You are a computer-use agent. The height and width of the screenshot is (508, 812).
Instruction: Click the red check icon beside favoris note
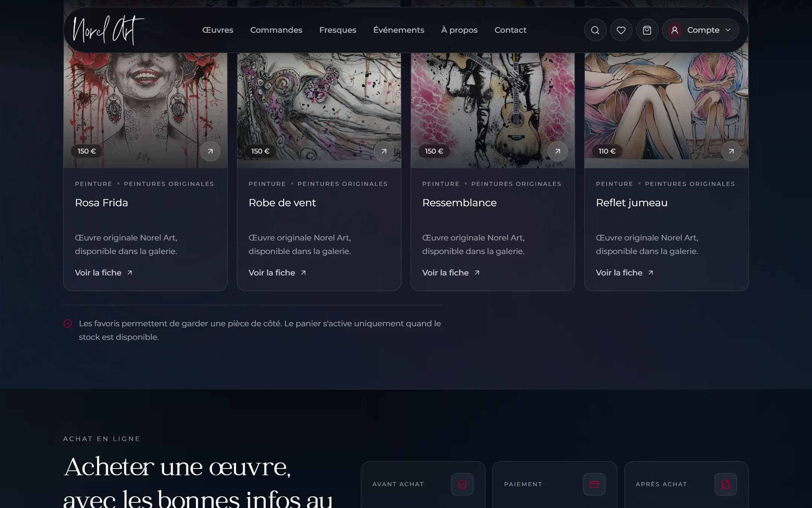click(x=68, y=324)
